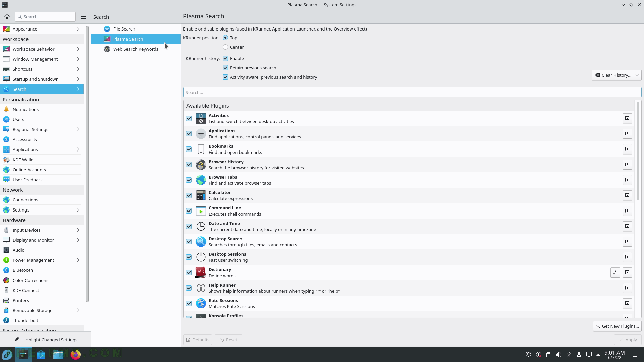Focus the plugin search field
644x362 pixels.
click(412, 92)
